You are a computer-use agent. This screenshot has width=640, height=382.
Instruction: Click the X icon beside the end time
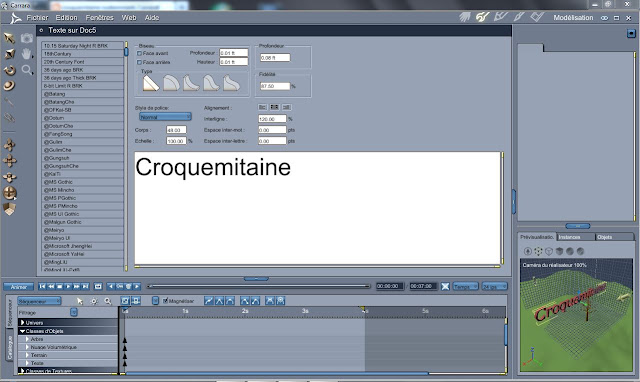(445, 286)
